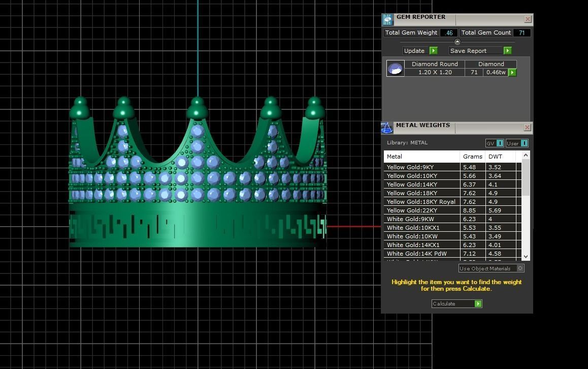Click the diamond gem thumbnail icon

click(395, 68)
